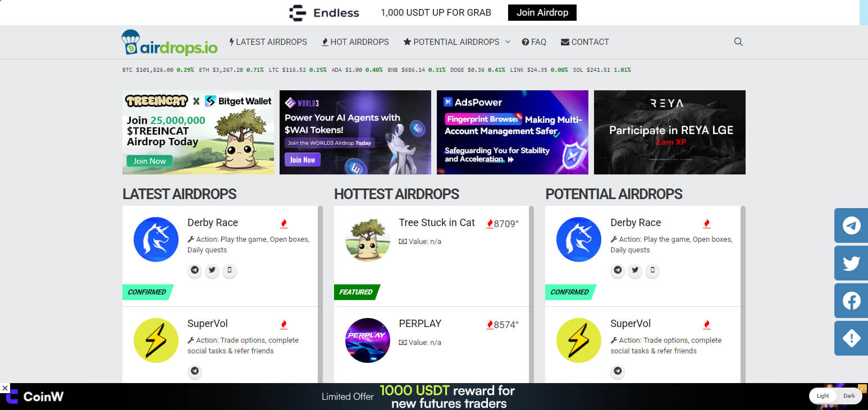
Task: Open the Facebook sidebar button
Action: (x=851, y=301)
